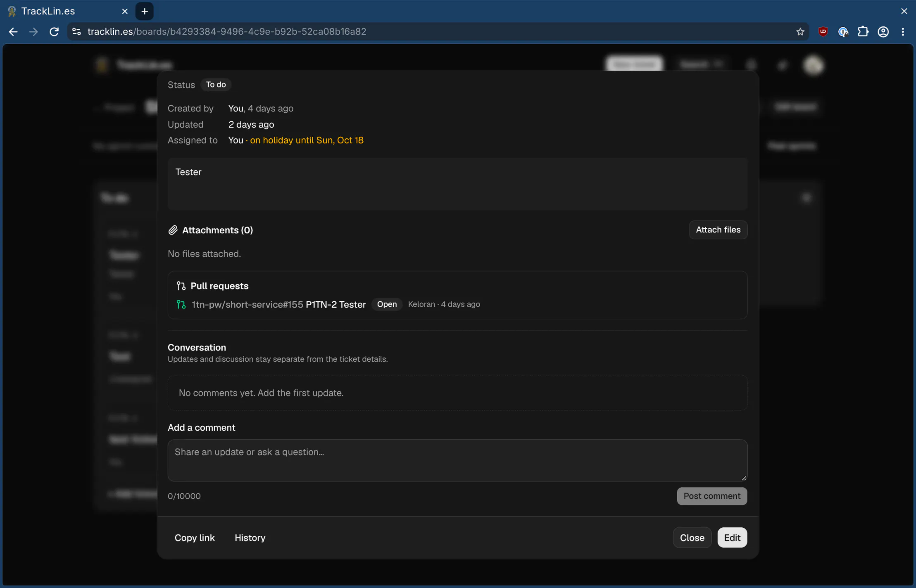Click the paperclip Attachments icon

pyautogui.click(x=173, y=230)
